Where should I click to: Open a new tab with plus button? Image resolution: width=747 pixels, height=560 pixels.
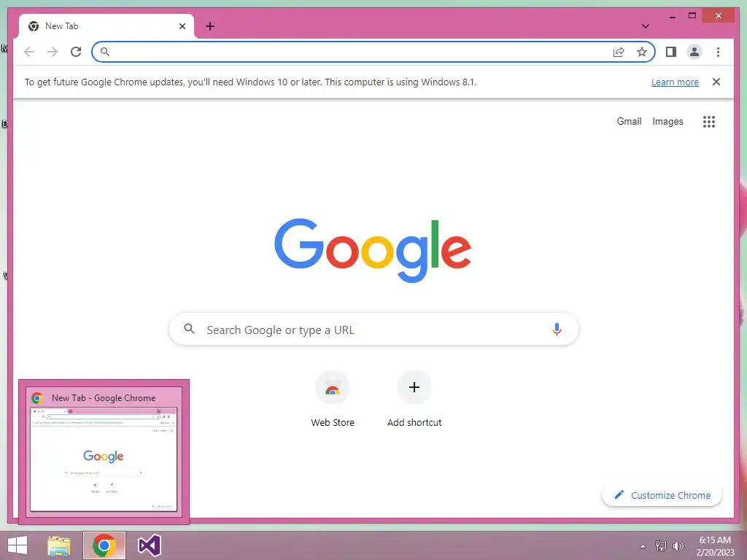(x=210, y=26)
